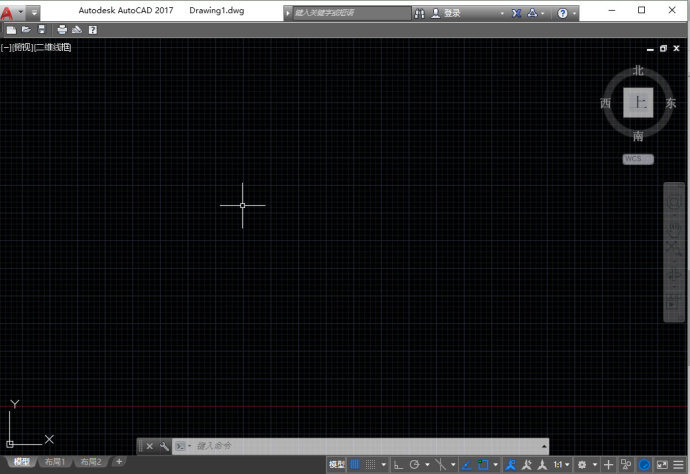
Task: Click the auto-scale annotation icon in status bar
Action: click(542, 464)
